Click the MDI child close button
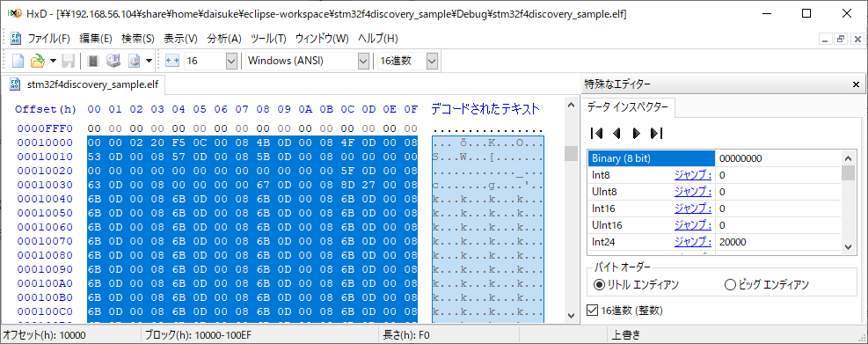This screenshot has width=868, height=344. pos(857,39)
